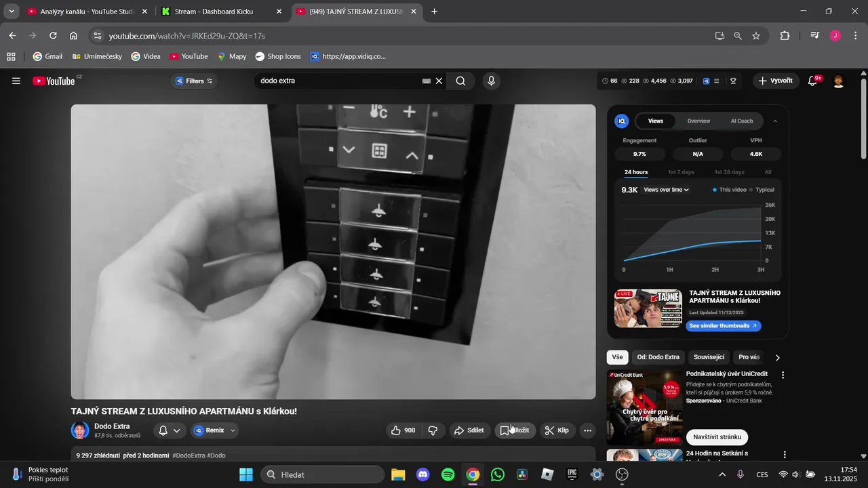Click the video player
Screen dimensions: 868x488
333,251
